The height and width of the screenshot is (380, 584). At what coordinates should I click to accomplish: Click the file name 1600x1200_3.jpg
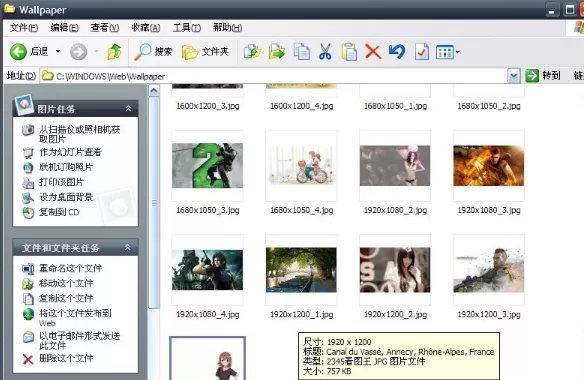pos(207,106)
